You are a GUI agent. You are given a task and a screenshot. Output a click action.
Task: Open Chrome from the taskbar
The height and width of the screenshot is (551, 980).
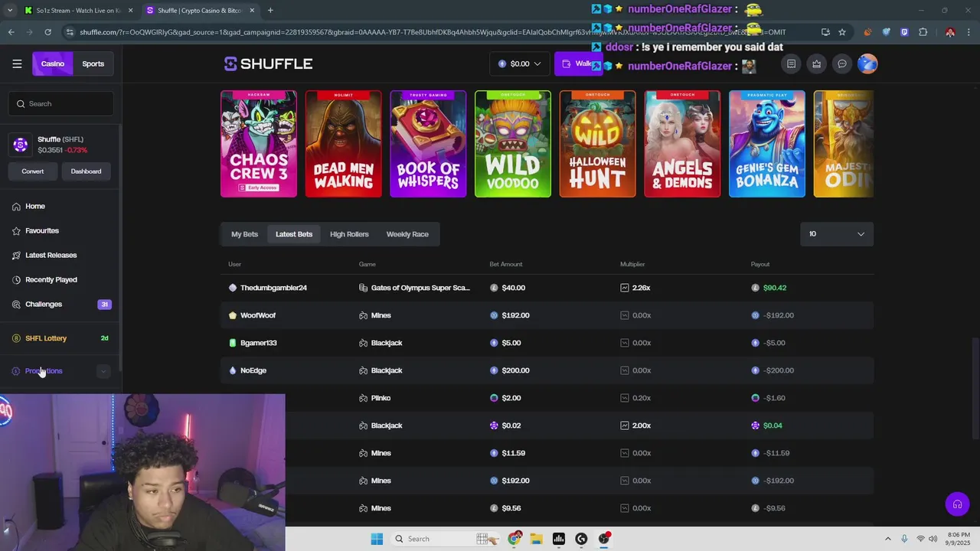coord(514,539)
